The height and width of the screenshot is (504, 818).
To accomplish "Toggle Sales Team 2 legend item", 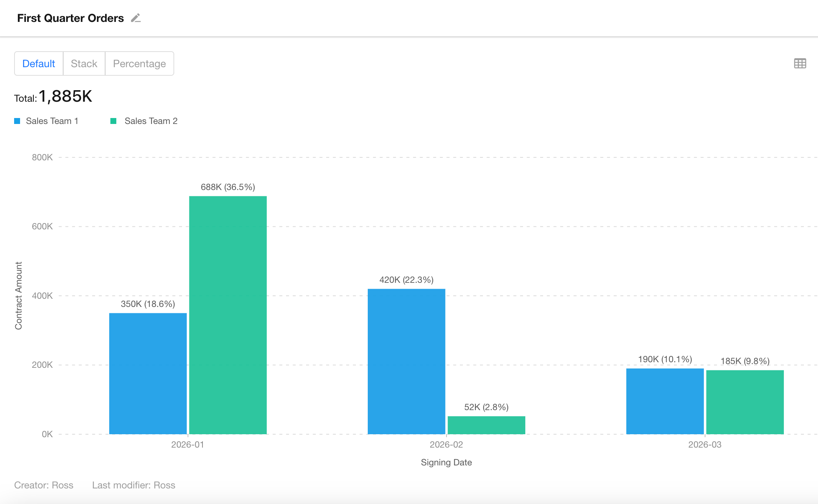I will coord(151,121).
